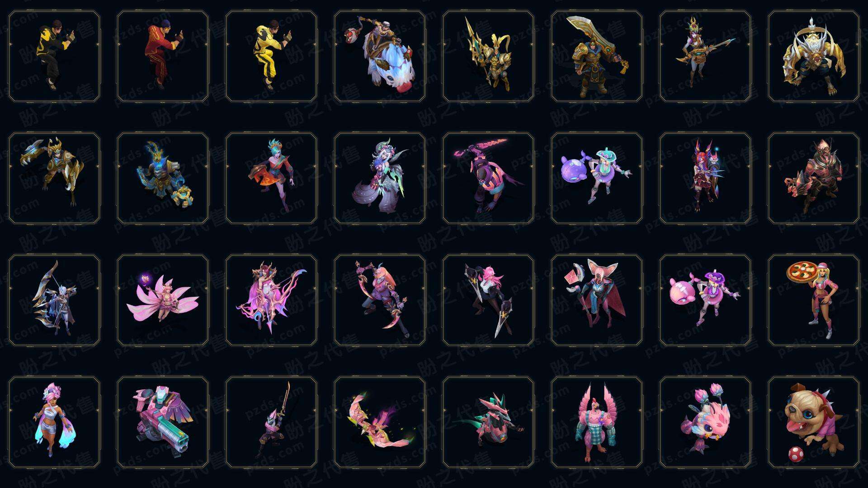Screen dimensions: 868x488
Task: Pick the big-eared mage holding red card
Action: [597, 300]
